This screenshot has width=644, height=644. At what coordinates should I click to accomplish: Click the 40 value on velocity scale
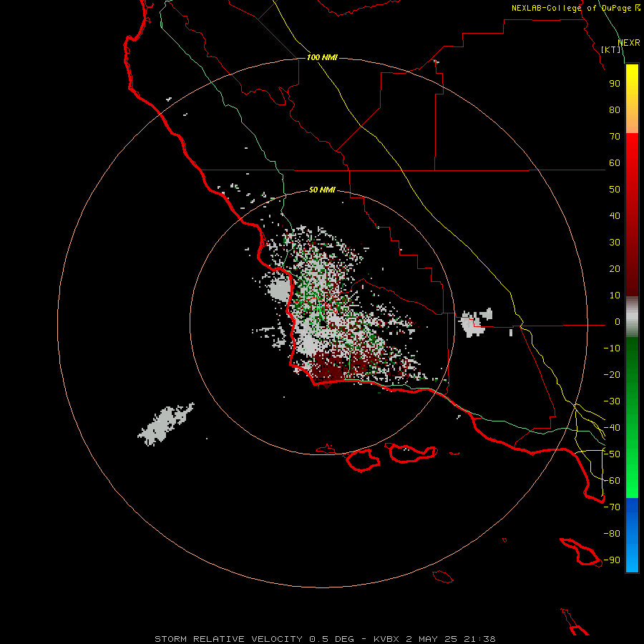pyautogui.click(x=615, y=215)
